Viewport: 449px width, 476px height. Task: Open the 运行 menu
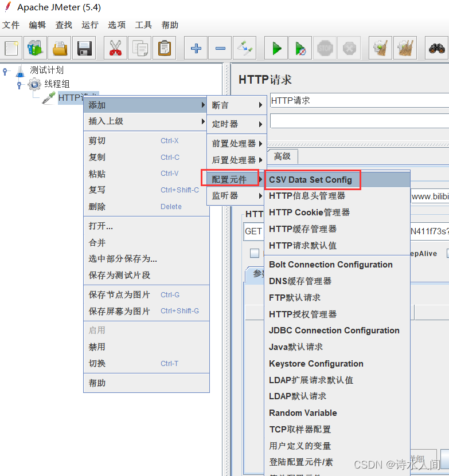click(89, 25)
